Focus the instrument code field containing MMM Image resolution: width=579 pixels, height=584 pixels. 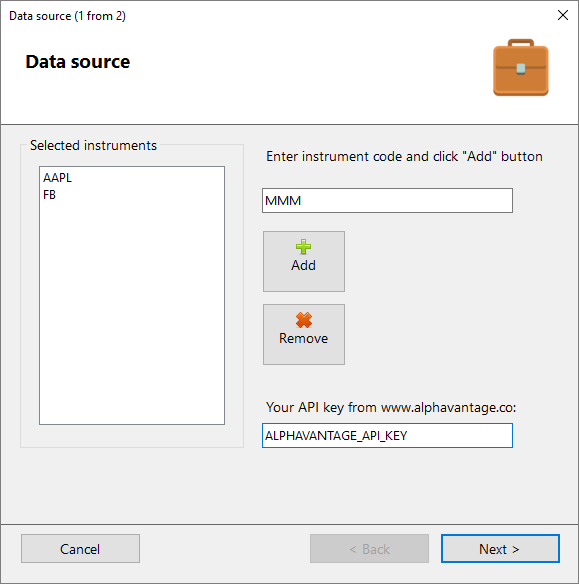click(387, 200)
